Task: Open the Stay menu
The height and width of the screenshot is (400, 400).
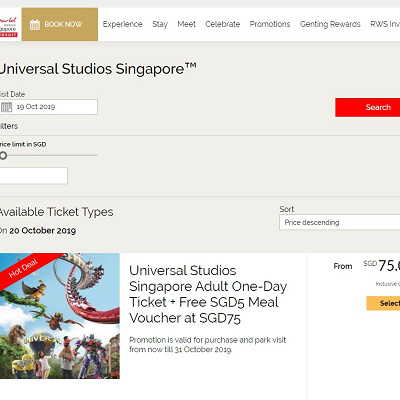Action: pyautogui.click(x=160, y=24)
